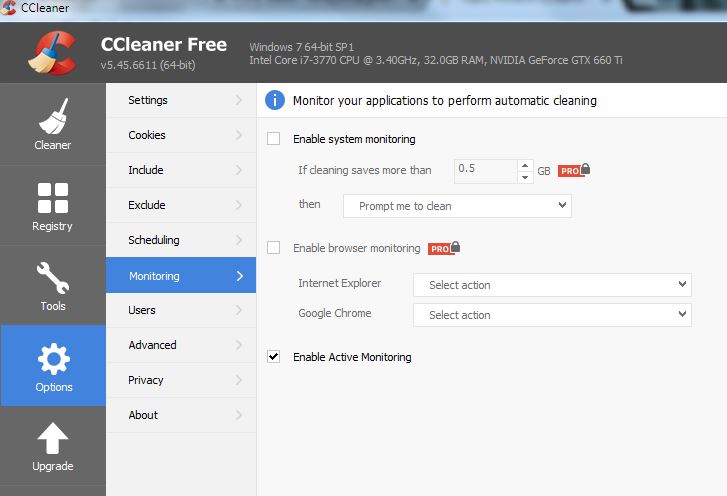Click the 0.5 GB value field
Viewport: 727px width, 496px height.
pos(485,171)
